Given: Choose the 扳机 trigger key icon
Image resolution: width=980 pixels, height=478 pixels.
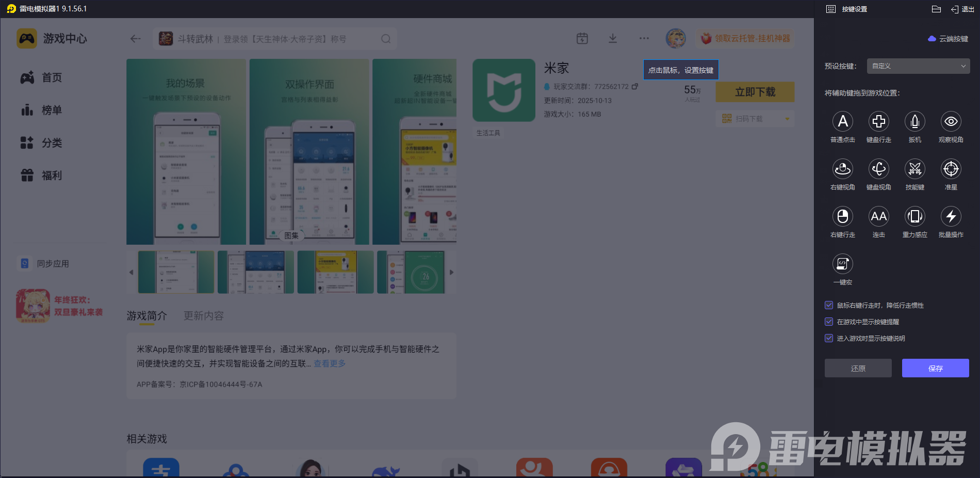Looking at the screenshot, I should tap(915, 121).
